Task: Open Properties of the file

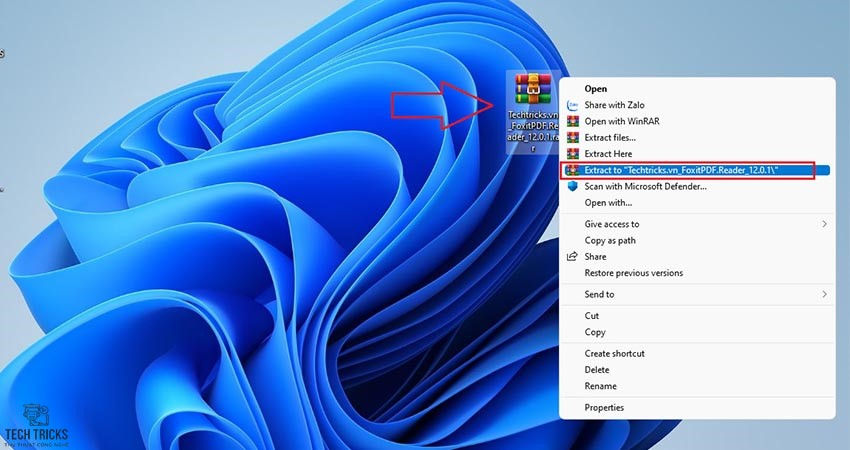Action: pyautogui.click(x=697, y=408)
